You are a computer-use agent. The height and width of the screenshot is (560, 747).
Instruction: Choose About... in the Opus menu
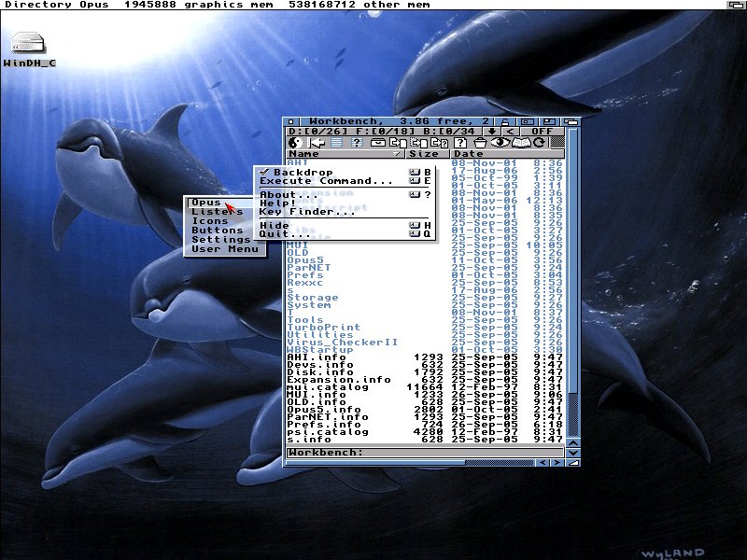pos(345,194)
